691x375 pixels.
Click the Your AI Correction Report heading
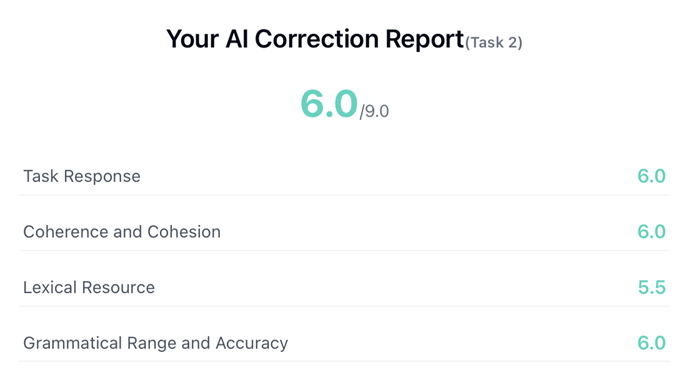coord(315,39)
